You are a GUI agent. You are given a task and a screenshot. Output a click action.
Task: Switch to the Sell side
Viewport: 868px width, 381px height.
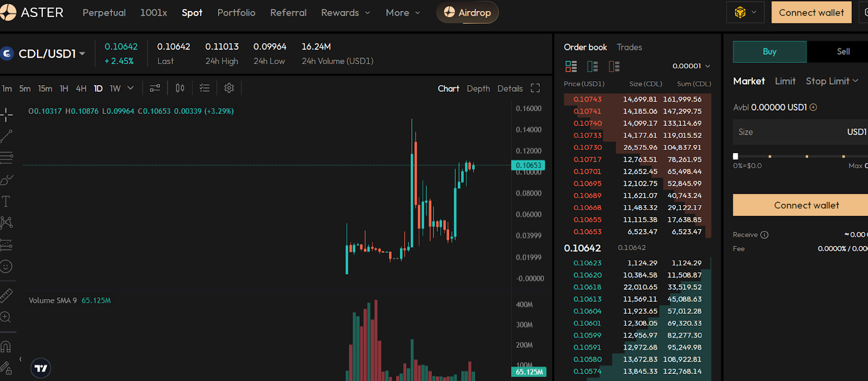click(843, 52)
